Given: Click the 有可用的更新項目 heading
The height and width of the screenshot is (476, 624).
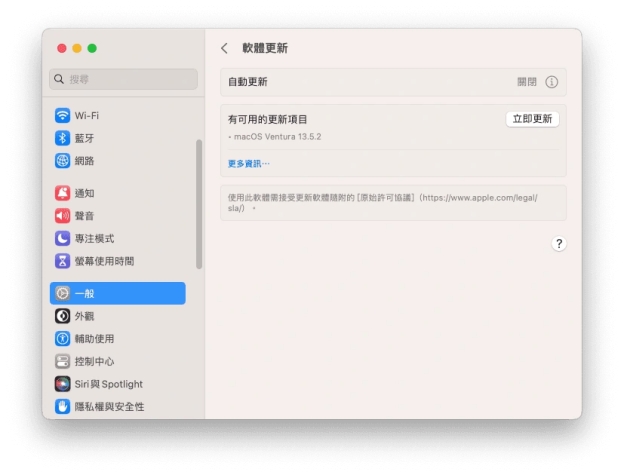Looking at the screenshot, I should 267,119.
